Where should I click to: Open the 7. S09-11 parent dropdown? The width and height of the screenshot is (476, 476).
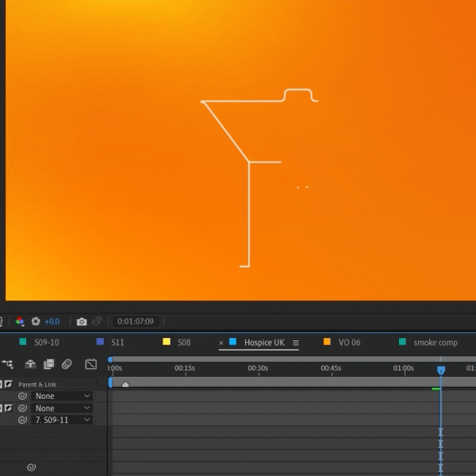[x=62, y=420]
